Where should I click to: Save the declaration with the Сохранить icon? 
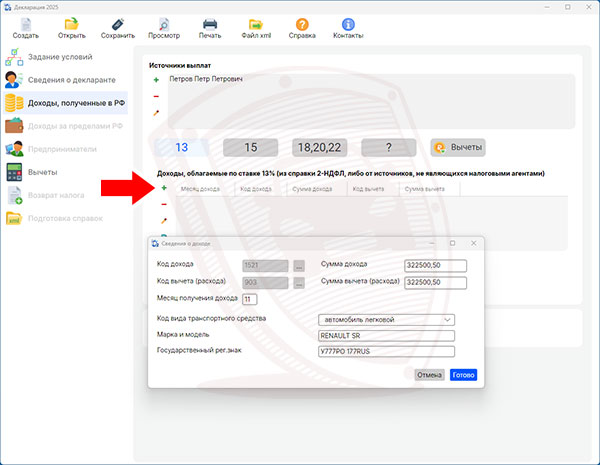pos(117,24)
